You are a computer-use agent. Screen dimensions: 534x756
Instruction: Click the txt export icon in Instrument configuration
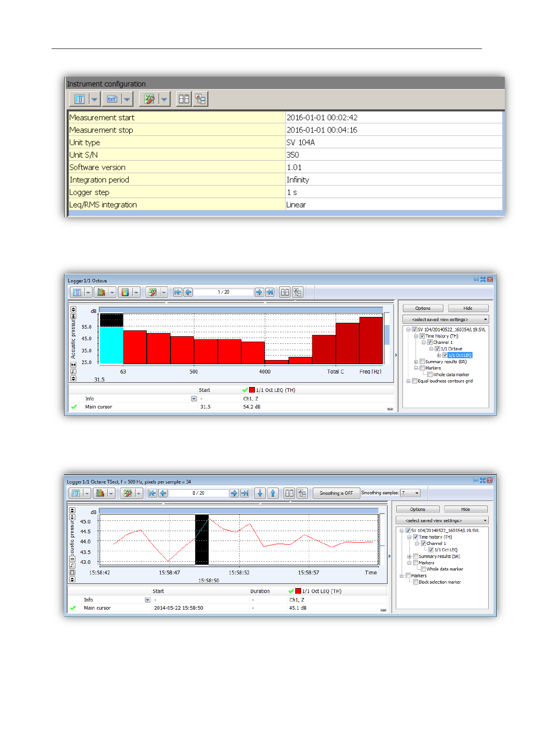coord(112,99)
